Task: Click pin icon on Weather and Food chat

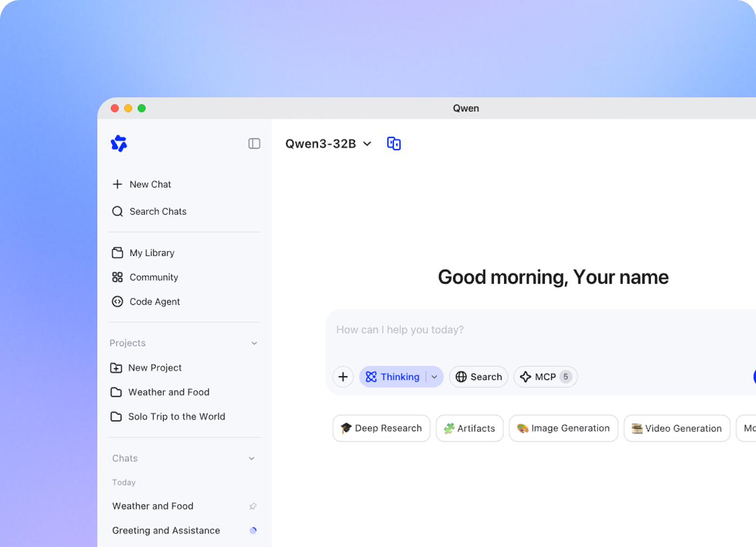Action: [x=253, y=506]
